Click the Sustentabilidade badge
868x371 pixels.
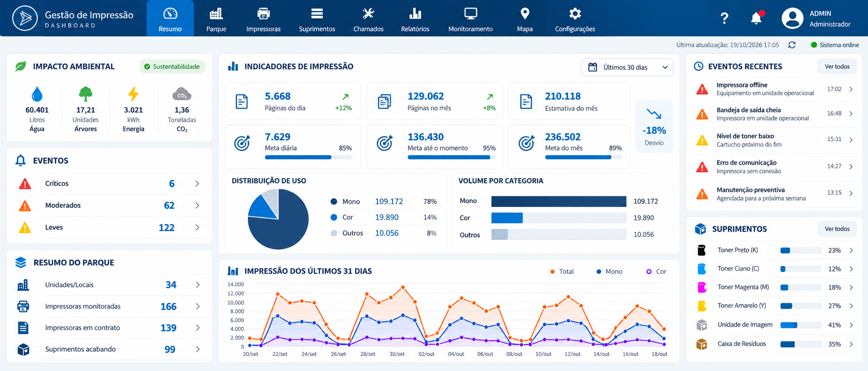coord(172,67)
